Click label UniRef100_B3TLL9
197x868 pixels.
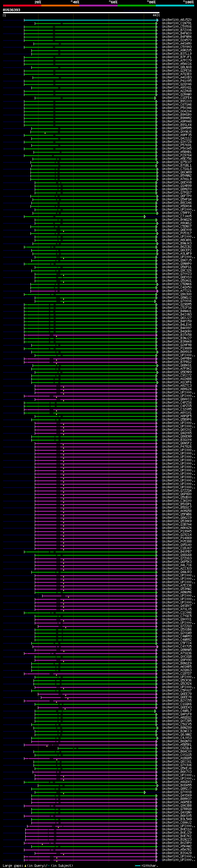[176, 54]
